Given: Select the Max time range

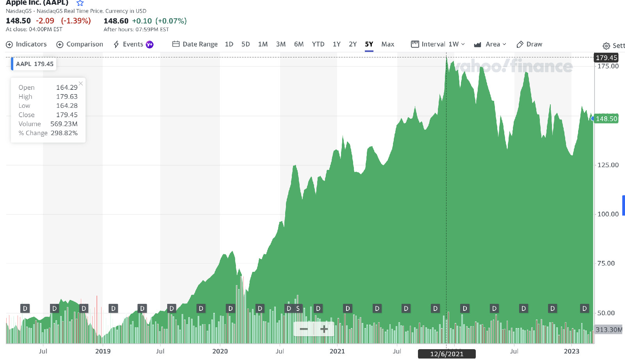Looking at the screenshot, I should 388,45.
